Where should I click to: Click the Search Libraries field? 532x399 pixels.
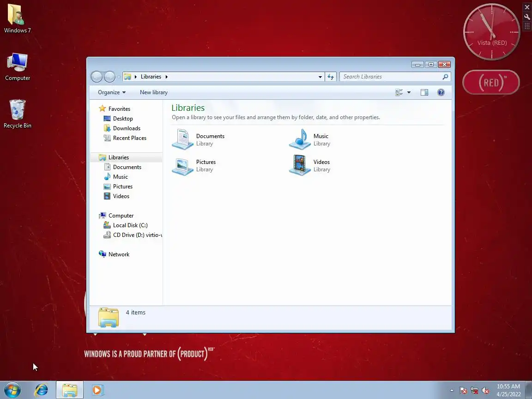pyautogui.click(x=391, y=77)
